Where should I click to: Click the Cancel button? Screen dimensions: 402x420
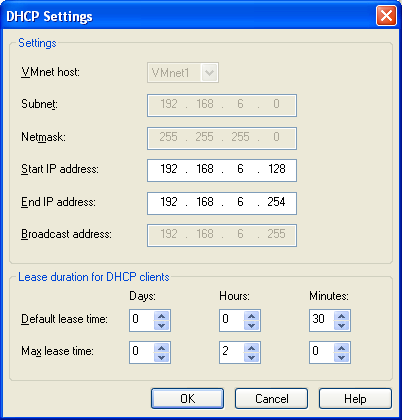[x=271, y=398]
